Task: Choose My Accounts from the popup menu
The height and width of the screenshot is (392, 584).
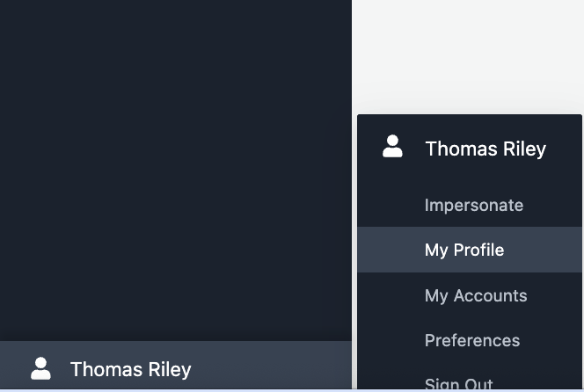Action: point(475,296)
